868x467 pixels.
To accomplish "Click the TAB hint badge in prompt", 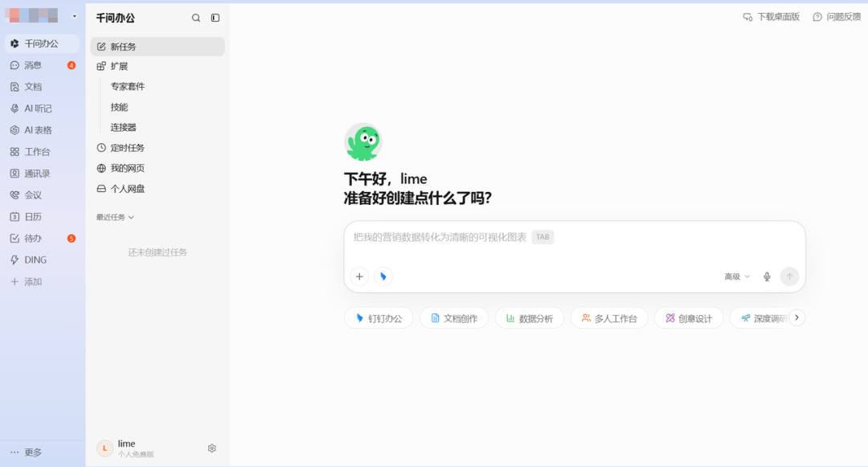I will (542, 237).
